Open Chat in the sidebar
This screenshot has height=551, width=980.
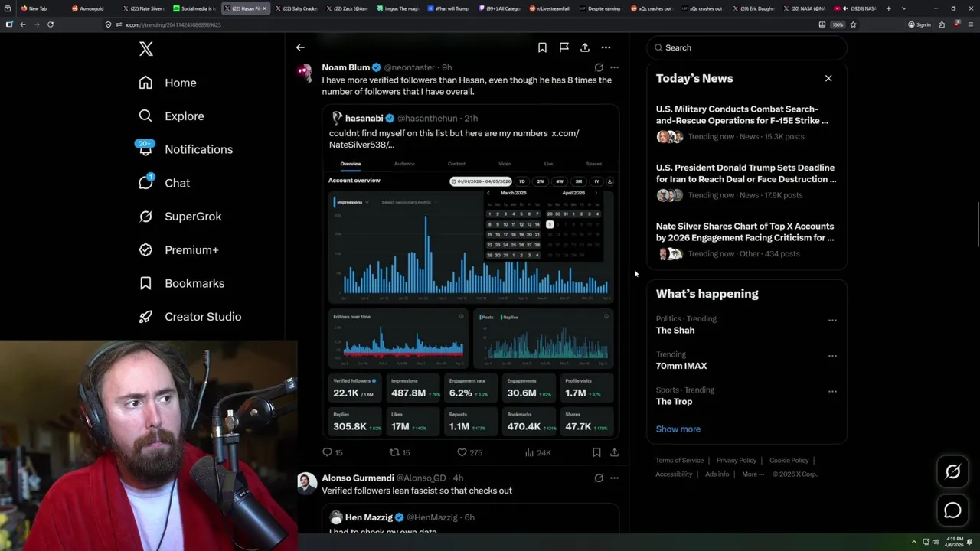164,183
